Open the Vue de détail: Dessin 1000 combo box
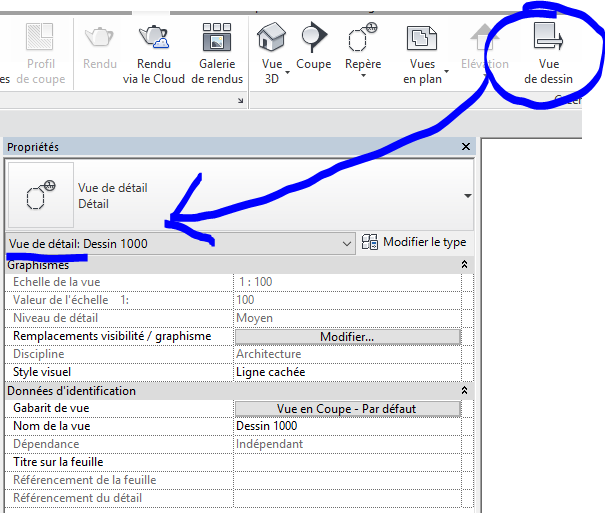Viewport: 605px width, 513px height. [x=181, y=243]
